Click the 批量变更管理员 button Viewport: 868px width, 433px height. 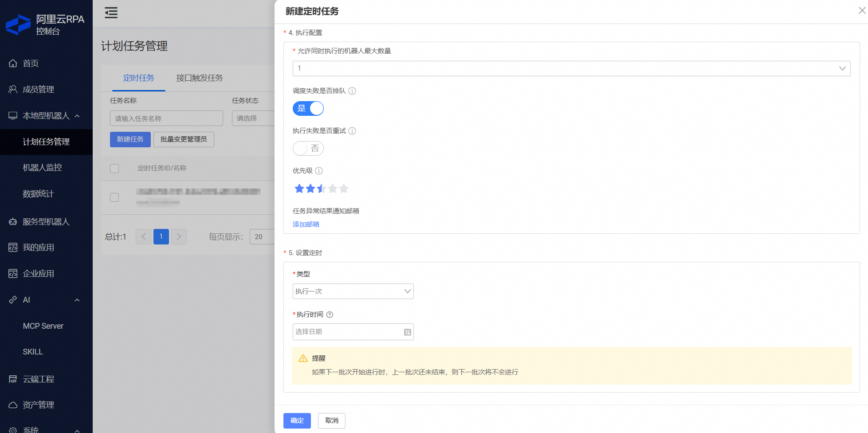[184, 139]
